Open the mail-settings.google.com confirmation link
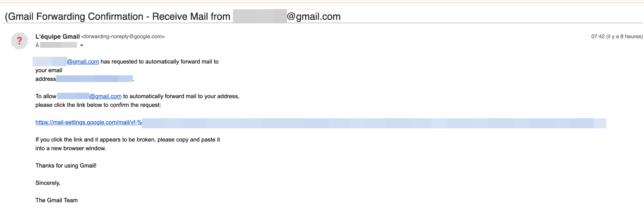The image size is (644, 212). 88,122
